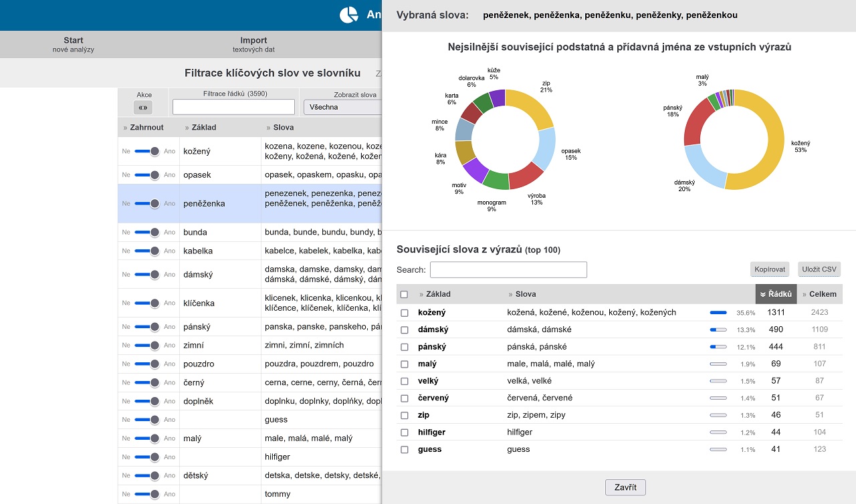Click the opasek 15% segment in left donut chart

pyautogui.click(x=546, y=148)
